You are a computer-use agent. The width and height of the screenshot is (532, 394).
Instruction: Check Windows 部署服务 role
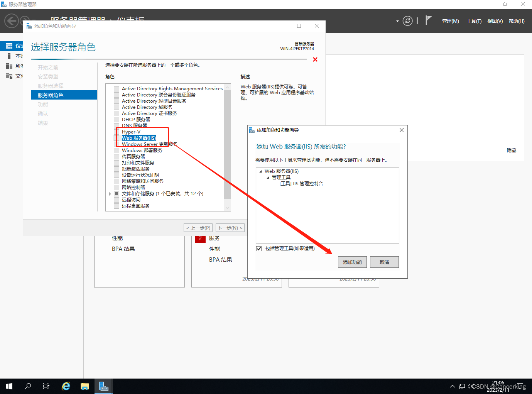[117, 150]
